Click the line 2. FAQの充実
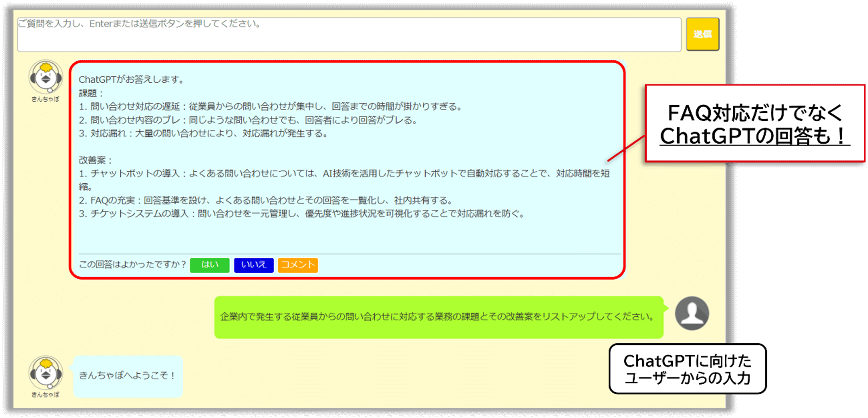Viewport: 868px width, 418px height. tap(266, 200)
